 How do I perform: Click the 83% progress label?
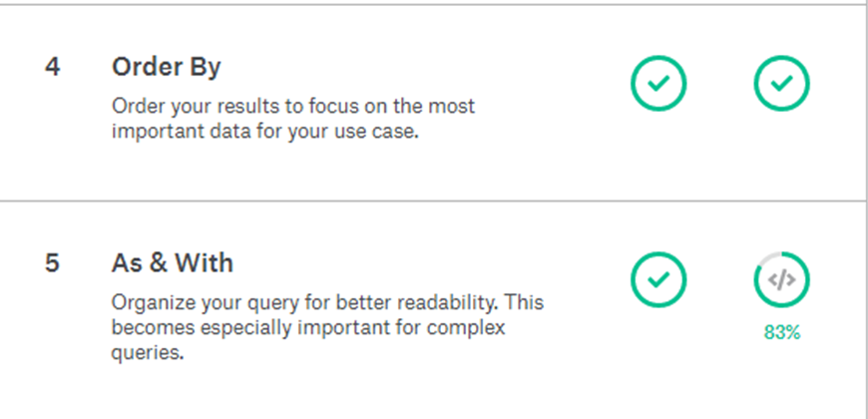click(781, 333)
